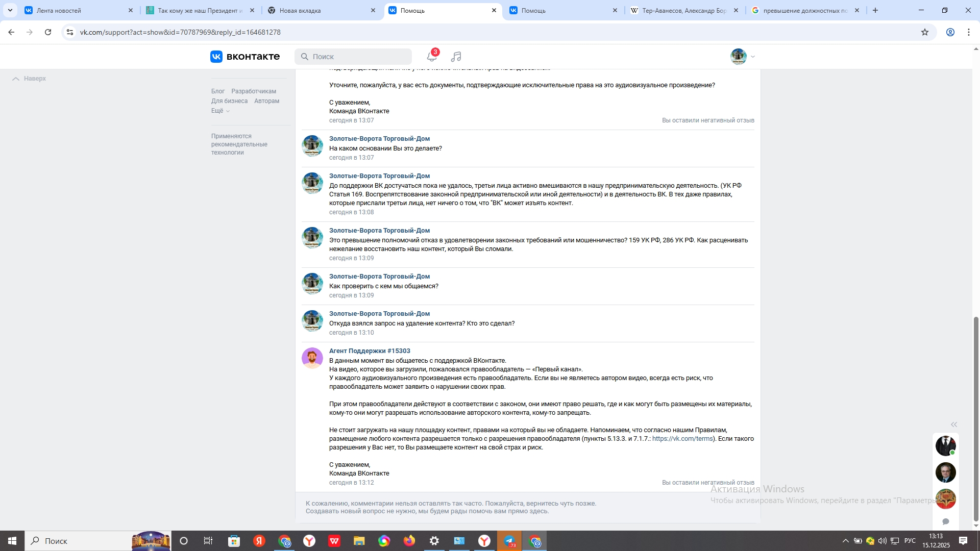980x551 pixels.
Task: Reload the page with refresh icon
Action: (x=48, y=32)
